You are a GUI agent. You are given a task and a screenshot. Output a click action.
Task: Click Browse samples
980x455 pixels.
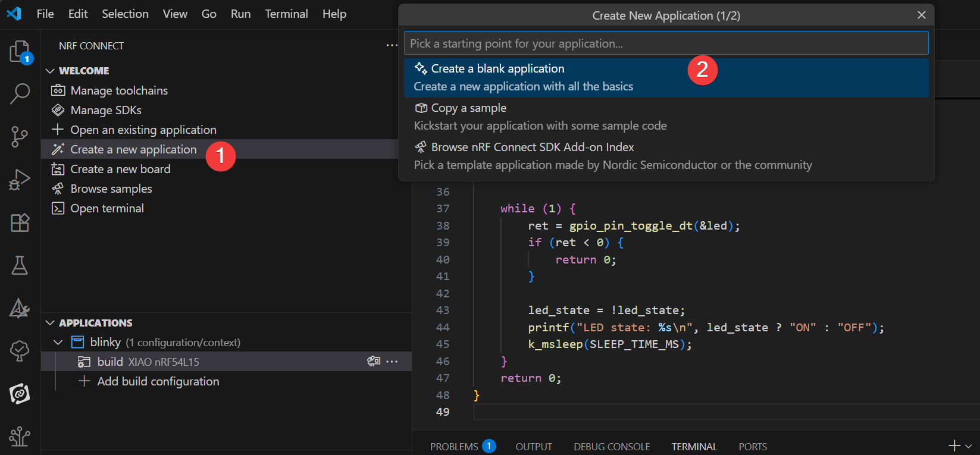[111, 189]
